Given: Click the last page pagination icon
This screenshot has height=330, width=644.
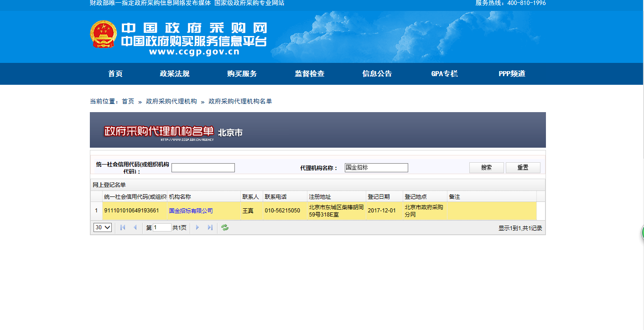Looking at the screenshot, I should pos(210,227).
